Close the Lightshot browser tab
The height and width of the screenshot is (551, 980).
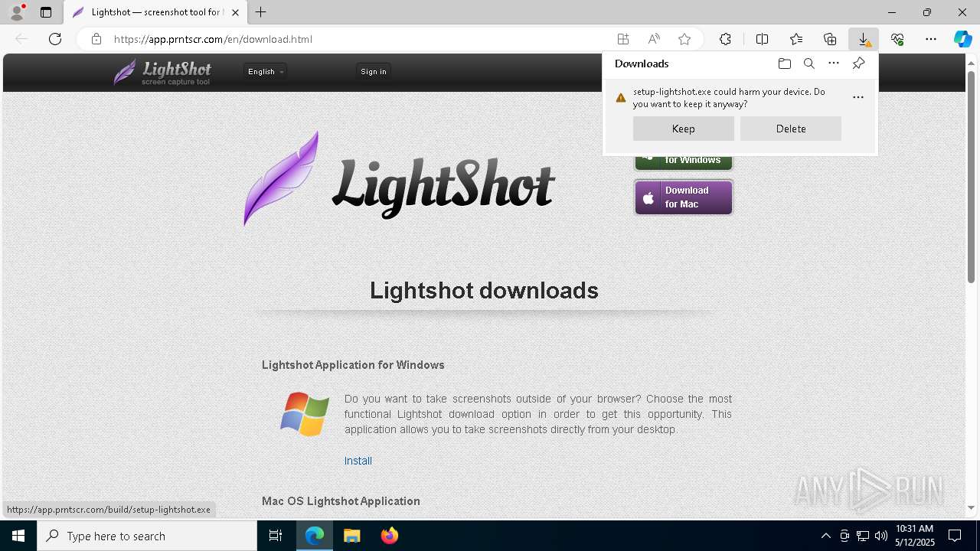click(x=236, y=12)
